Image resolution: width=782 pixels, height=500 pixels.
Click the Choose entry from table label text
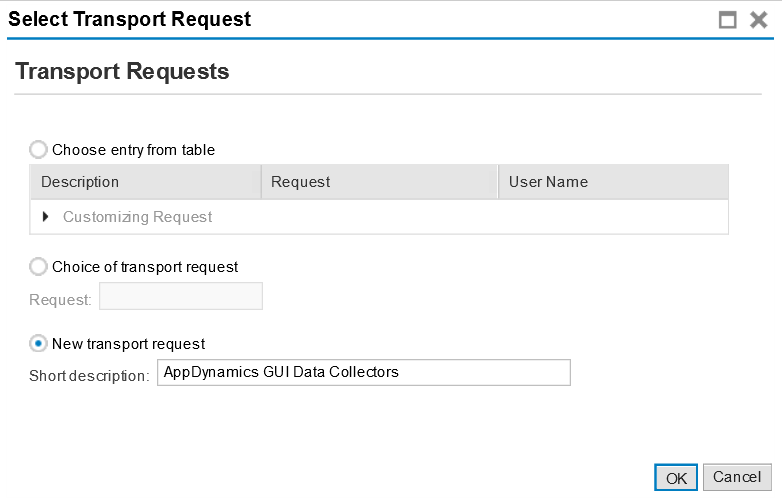point(134,150)
